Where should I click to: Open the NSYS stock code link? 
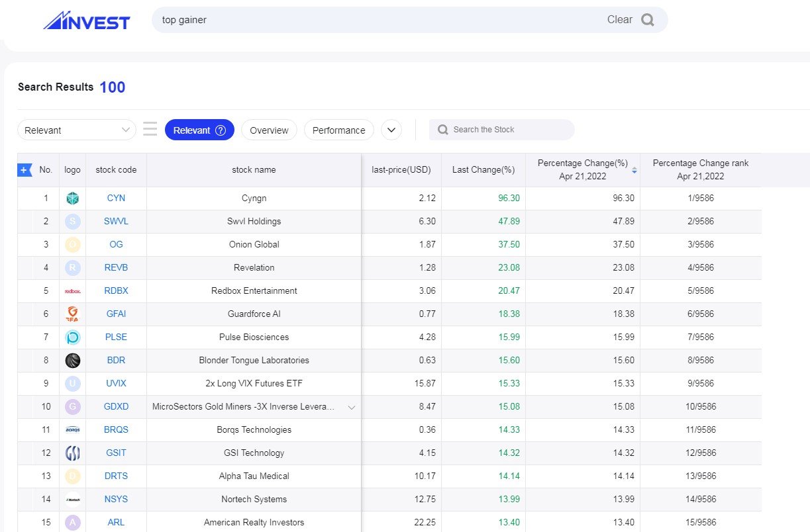tap(116, 499)
